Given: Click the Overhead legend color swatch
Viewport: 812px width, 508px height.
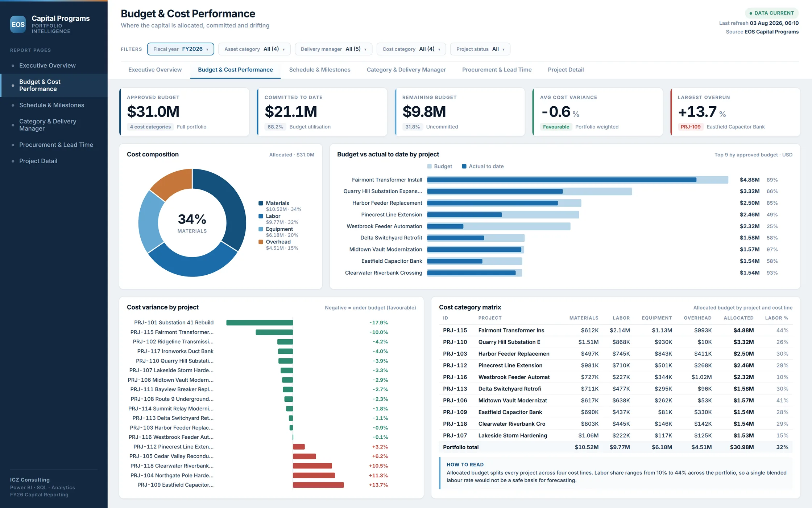Looking at the screenshot, I should click(x=261, y=242).
